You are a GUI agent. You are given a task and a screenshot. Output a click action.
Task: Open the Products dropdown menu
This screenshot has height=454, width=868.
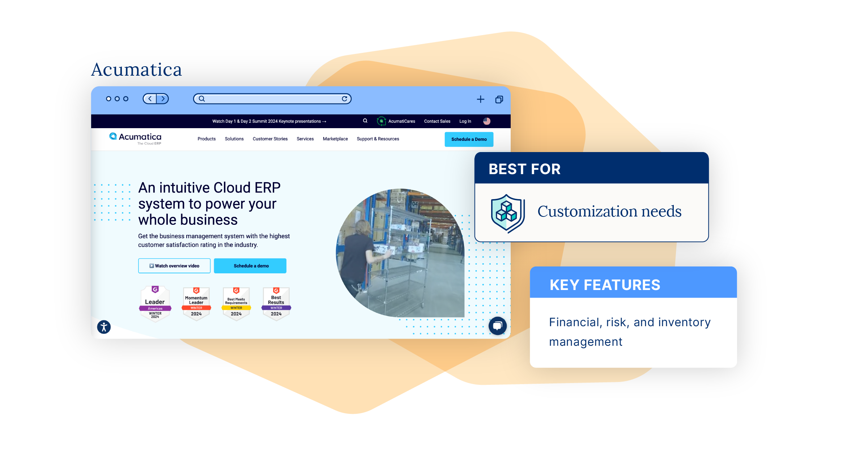[206, 139]
